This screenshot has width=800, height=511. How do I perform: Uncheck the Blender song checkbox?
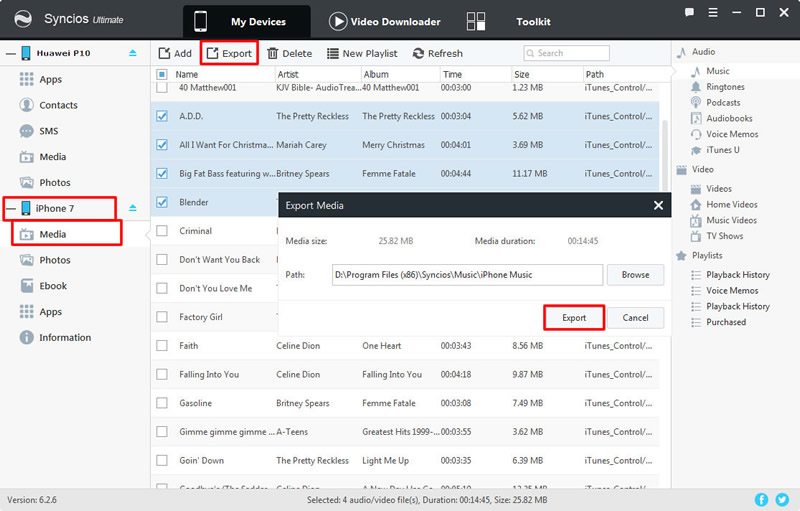click(162, 202)
